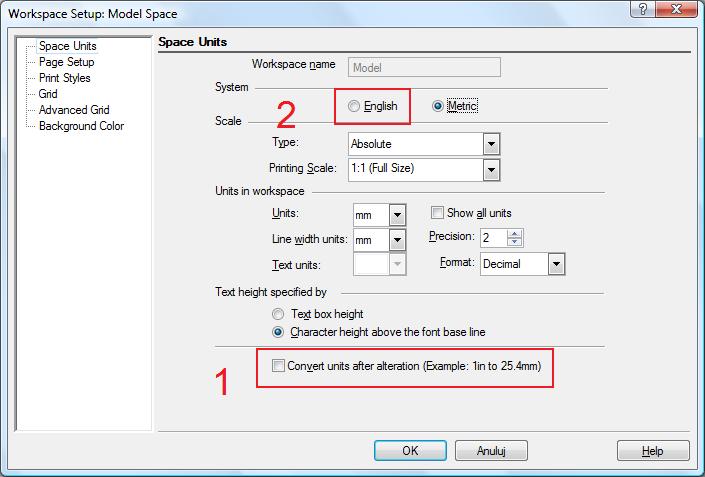705x477 pixels.
Task: Click the Anuluj cancel button
Action: pyautogui.click(x=491, y=450)
